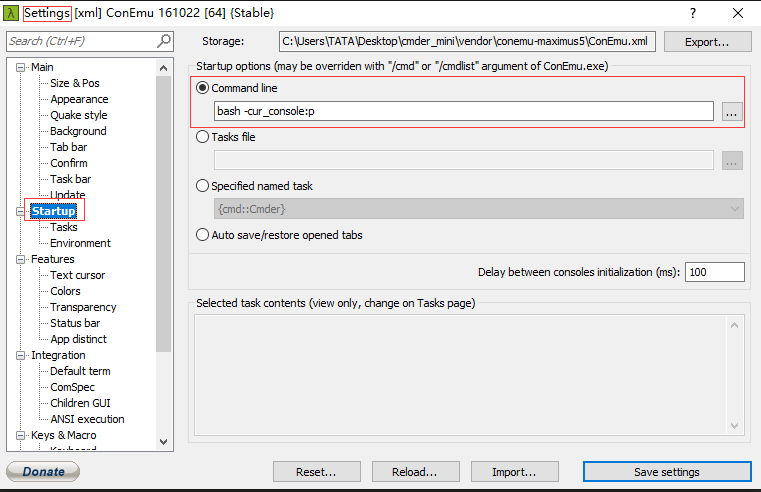The height and width of the screenshot is (492, 761).
Task: Select the Specified named task option
Action: coord(202,186)
